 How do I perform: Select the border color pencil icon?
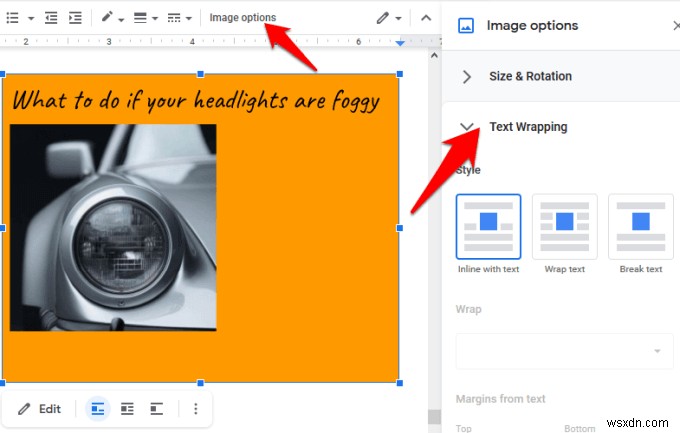107,17
